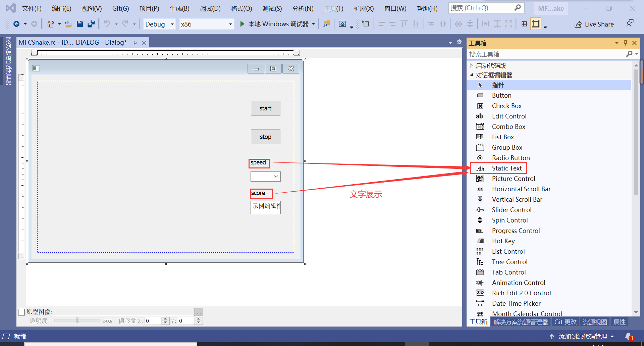Viewport: 644px width, 346px height.
Task: Click the 搜索 (Ctrl+Q) search box
Action: click(486, 8)
